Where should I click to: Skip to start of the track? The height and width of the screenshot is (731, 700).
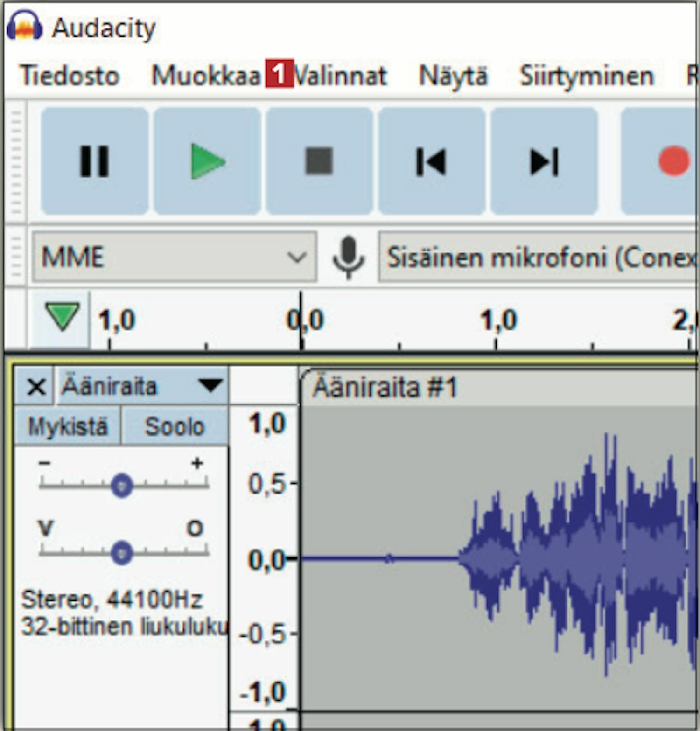coord(432,161)
